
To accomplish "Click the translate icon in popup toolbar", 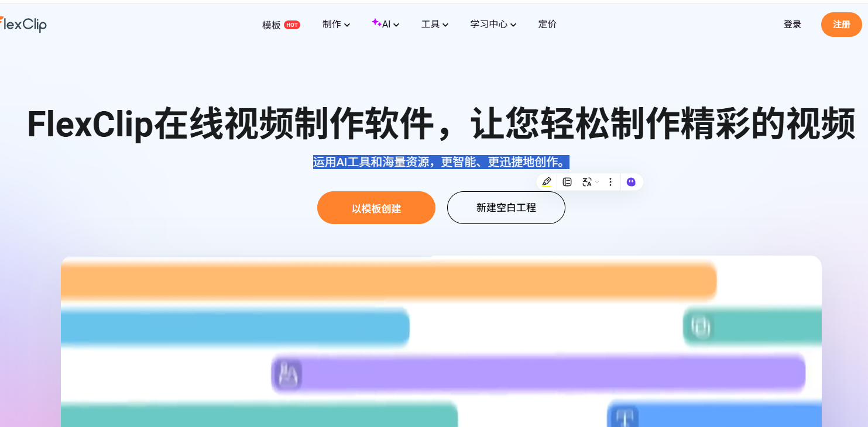I will pos(587,182).
